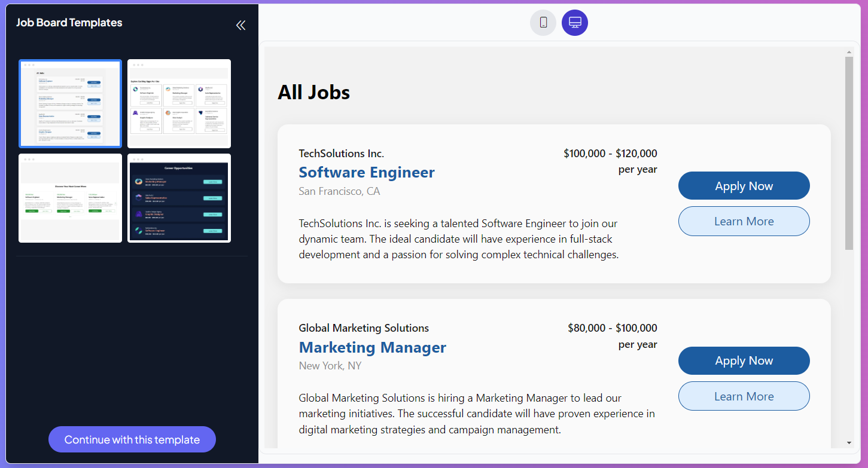Select the colorful cards job board template

pos(179,103)
